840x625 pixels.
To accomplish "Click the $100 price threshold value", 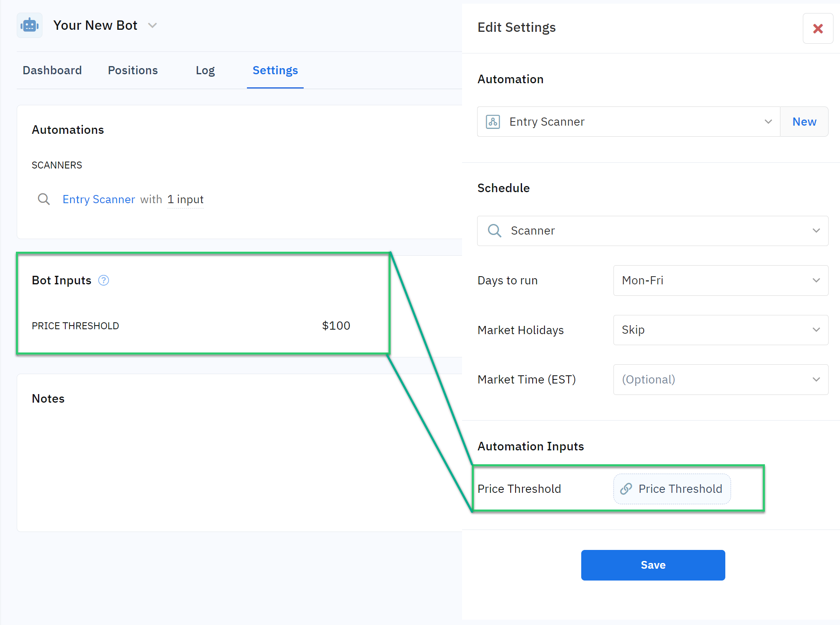I will (x=336, y=326).
